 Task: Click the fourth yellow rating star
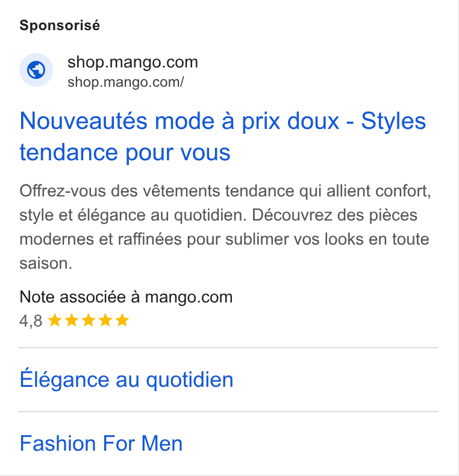105,321
